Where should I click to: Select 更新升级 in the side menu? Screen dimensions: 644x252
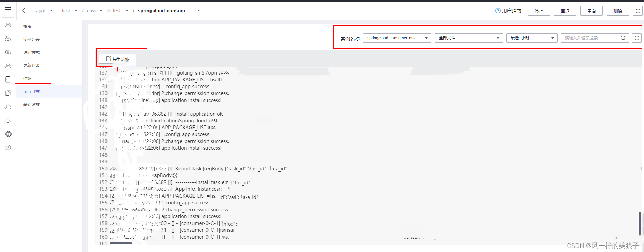pos(31,66)
